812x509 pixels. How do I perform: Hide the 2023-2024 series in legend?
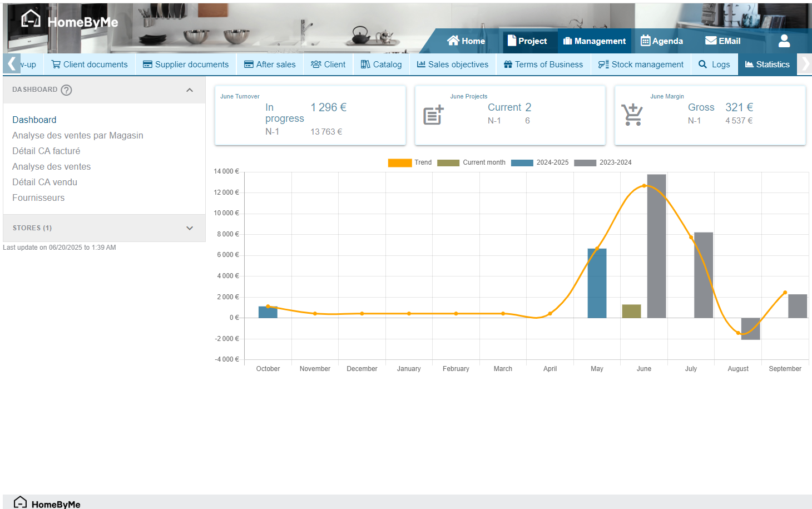tap(603, 162)
